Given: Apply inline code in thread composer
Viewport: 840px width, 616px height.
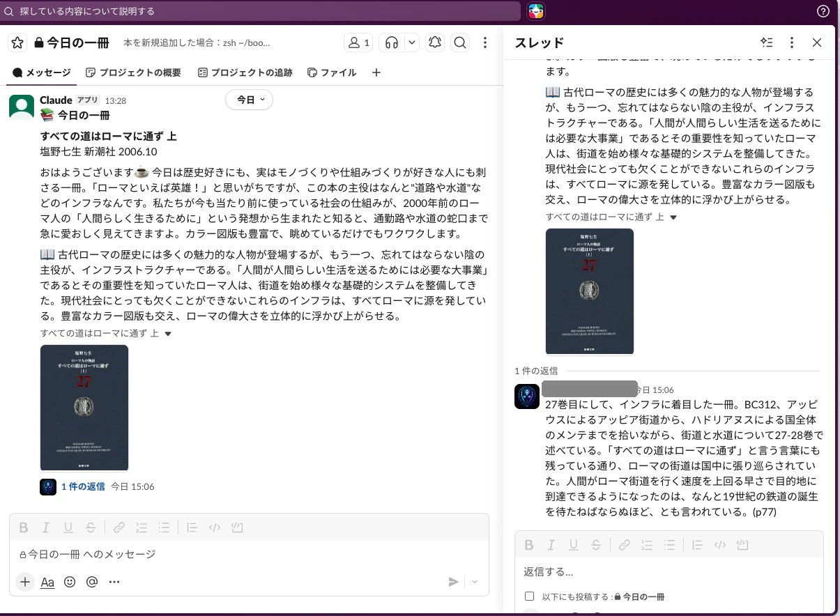Looking at the screenshot, I should (720, 545).
